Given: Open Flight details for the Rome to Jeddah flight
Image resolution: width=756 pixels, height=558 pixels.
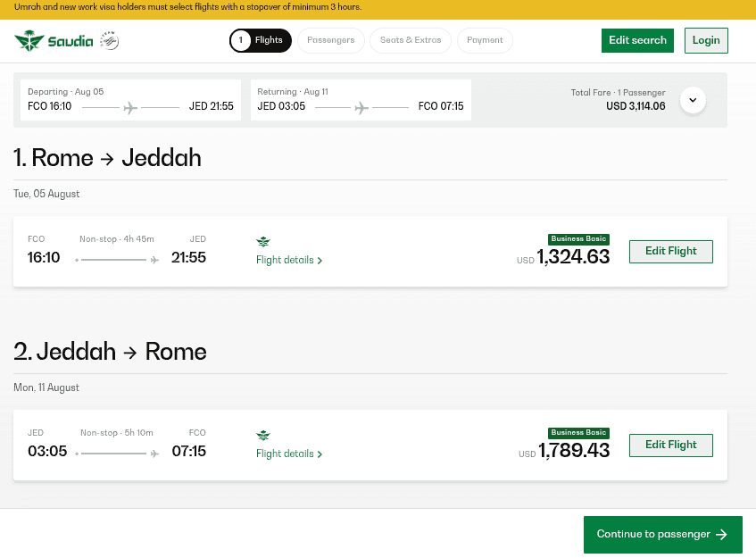Looking at the screenshot, I should coord(286,260).
